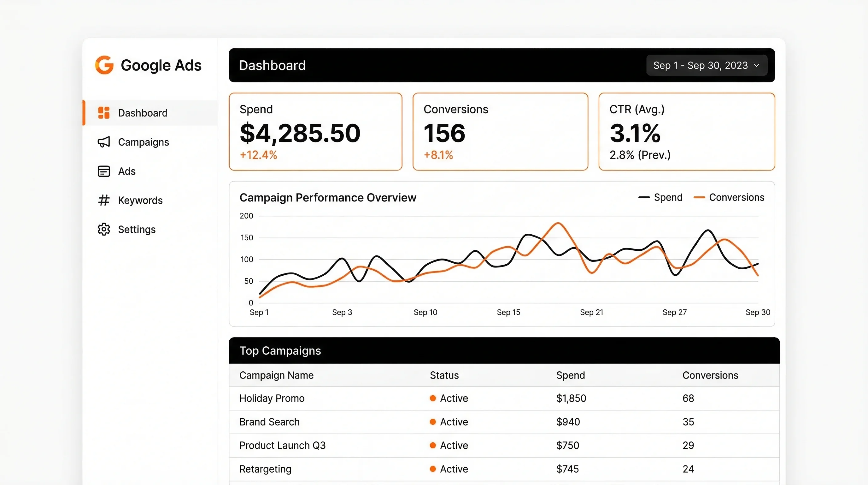
Task: Click the Keywords hashtag icon
Action: 104,200
